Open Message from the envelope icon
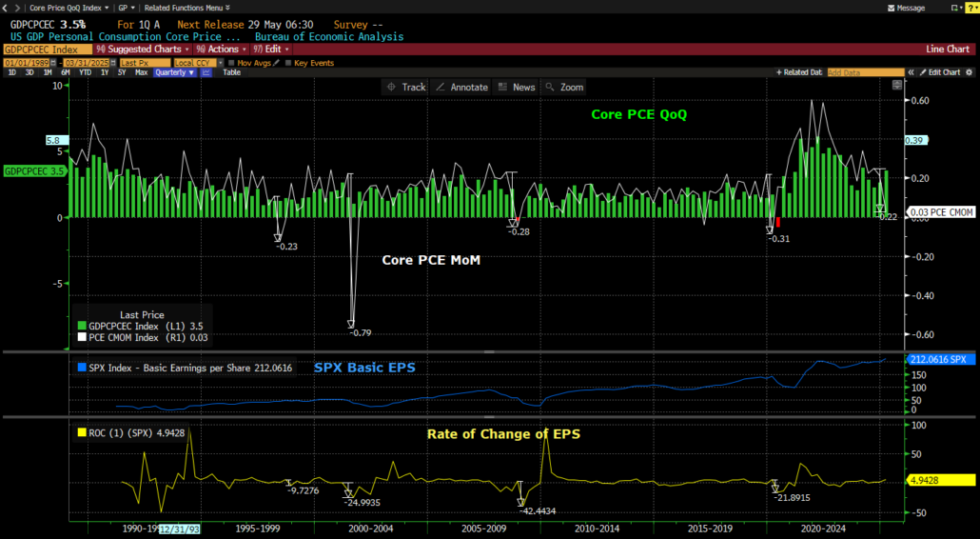 [x=906, y=8]
